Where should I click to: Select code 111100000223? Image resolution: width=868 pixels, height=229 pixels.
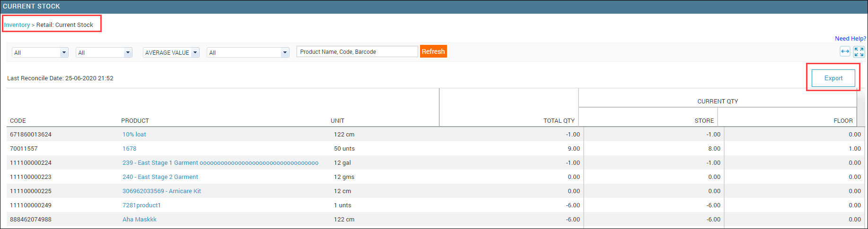(x=31, y=177)
